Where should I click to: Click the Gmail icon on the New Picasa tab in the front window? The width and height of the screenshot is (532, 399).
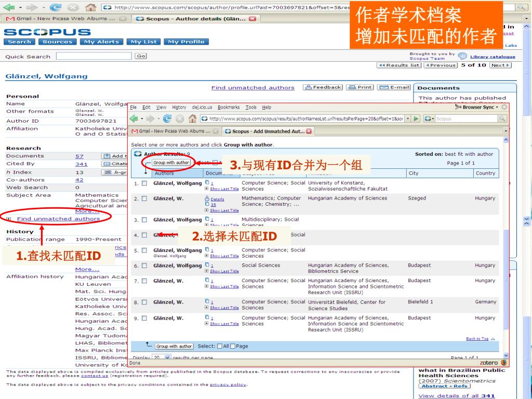click(135, 131)
